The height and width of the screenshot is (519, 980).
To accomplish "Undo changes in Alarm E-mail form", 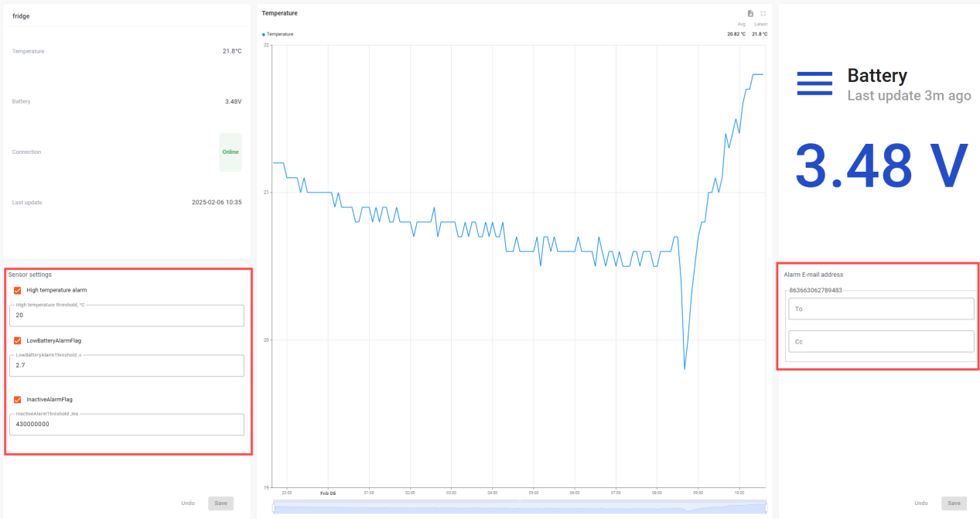I will pos(920,504).
